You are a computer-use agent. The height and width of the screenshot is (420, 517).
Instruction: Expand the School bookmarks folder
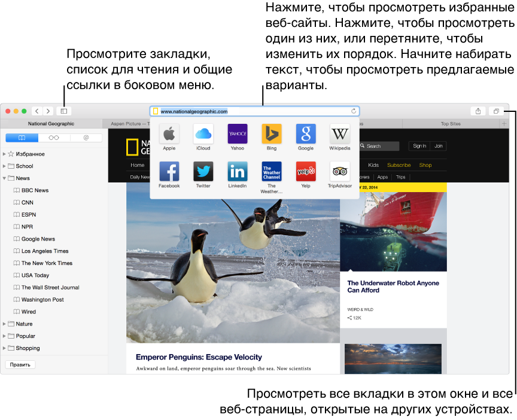(x=4, y=166)
